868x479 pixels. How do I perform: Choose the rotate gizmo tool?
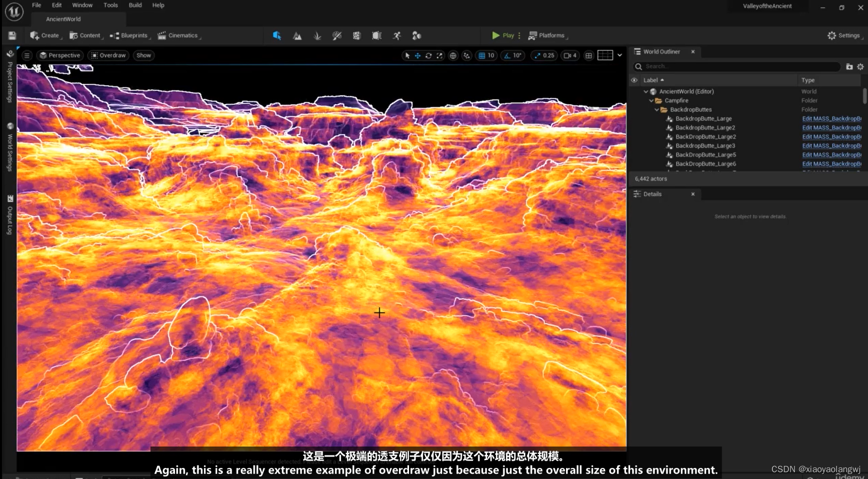428,56
